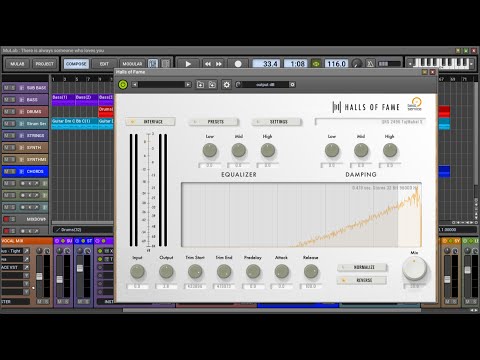The image size is (480, 360).
Task: Open the plugin options gear icon
Action: click(226, 85)
